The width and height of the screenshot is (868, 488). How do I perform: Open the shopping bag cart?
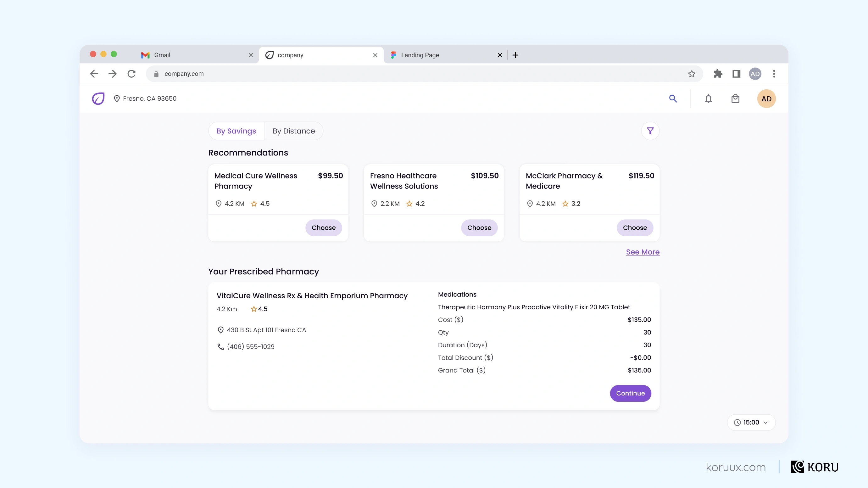pos(735,99)
